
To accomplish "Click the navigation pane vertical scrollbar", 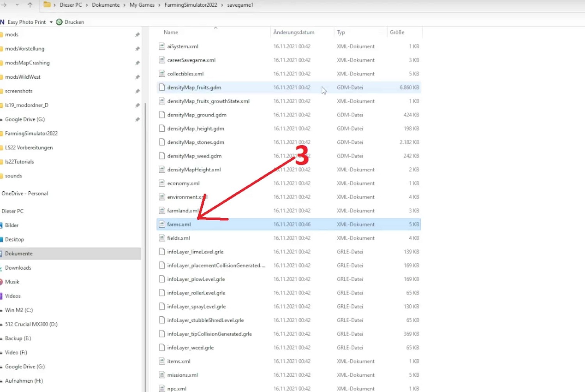I will click(x=145, y=234).
